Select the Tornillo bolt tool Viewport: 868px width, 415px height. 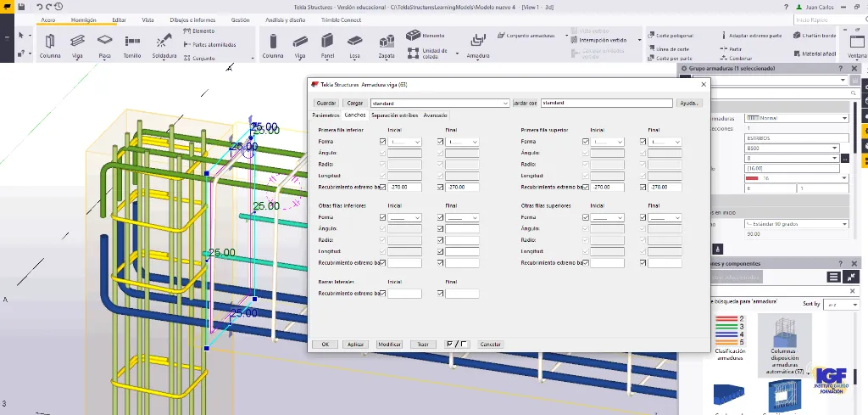click(x=131, y=46)
